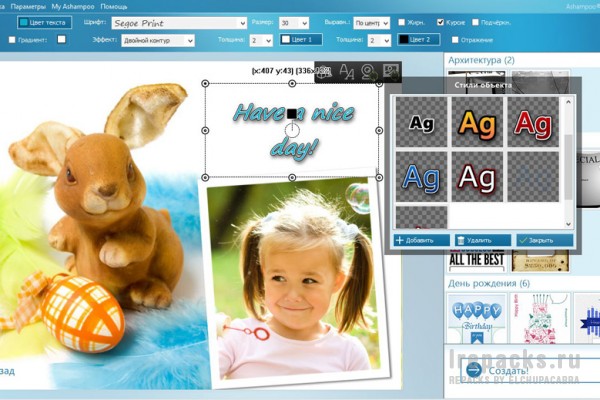
Task: Open the alignment dropdown 'По центр'
Action: (x=371, y=23)
